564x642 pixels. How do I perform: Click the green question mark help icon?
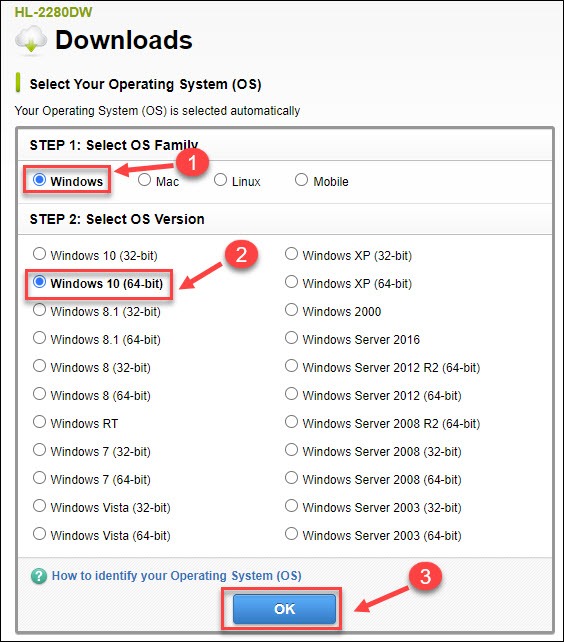coord(39,576)
